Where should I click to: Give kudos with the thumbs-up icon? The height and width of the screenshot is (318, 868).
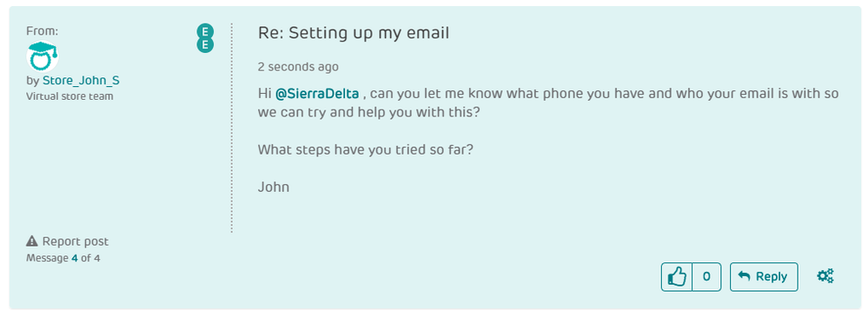[x=677, y=276]
